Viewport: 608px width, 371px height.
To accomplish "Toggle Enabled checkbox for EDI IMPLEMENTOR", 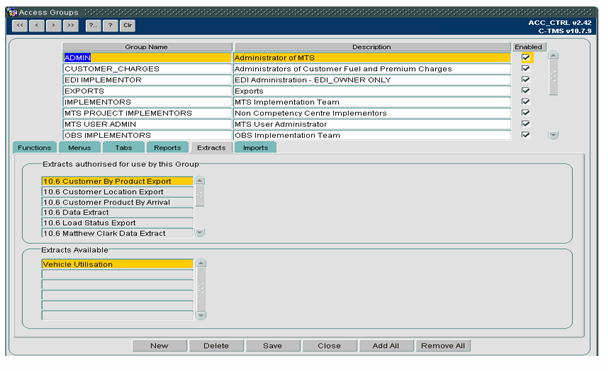I will click(x=526, y=79).
